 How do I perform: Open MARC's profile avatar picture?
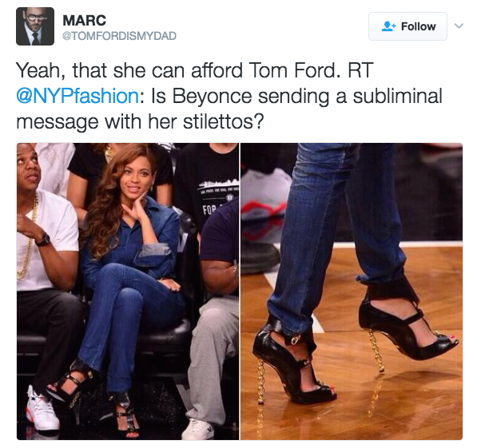(35, 26)
